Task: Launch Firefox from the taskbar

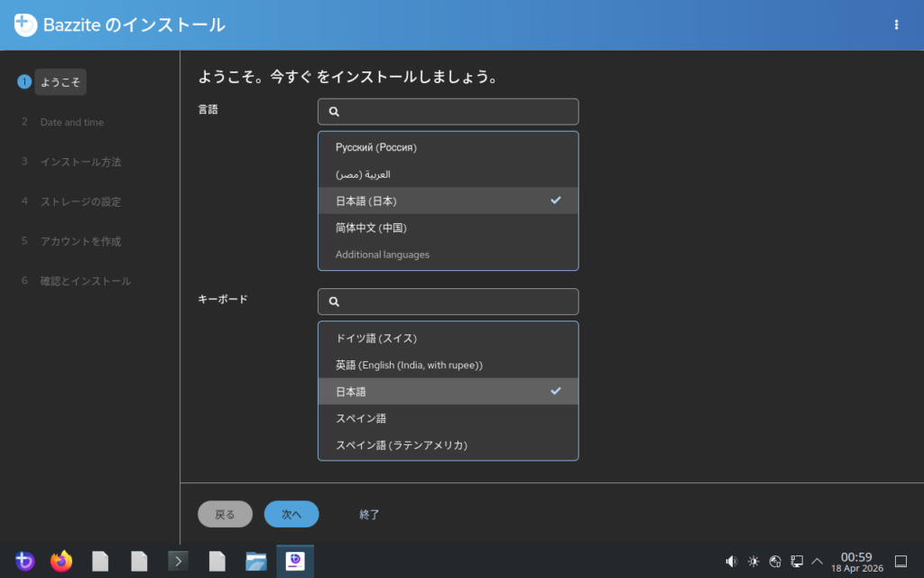Action: coord(61,562)
